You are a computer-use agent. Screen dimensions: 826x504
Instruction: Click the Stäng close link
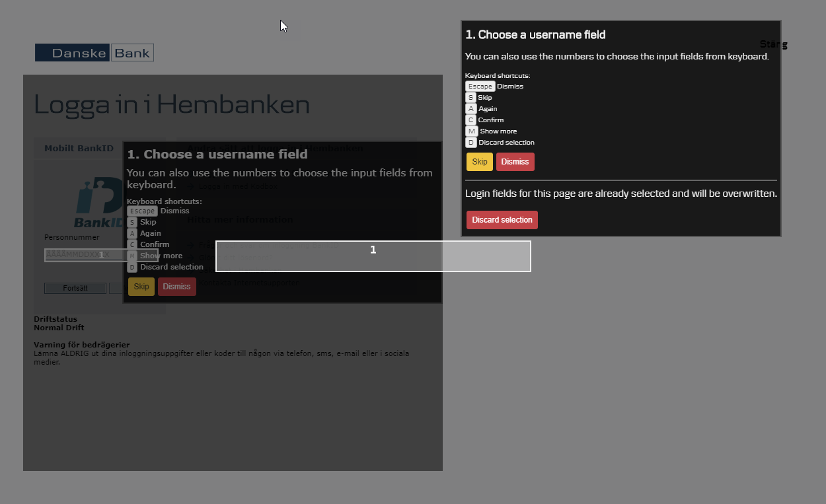(x=772, y=44)
